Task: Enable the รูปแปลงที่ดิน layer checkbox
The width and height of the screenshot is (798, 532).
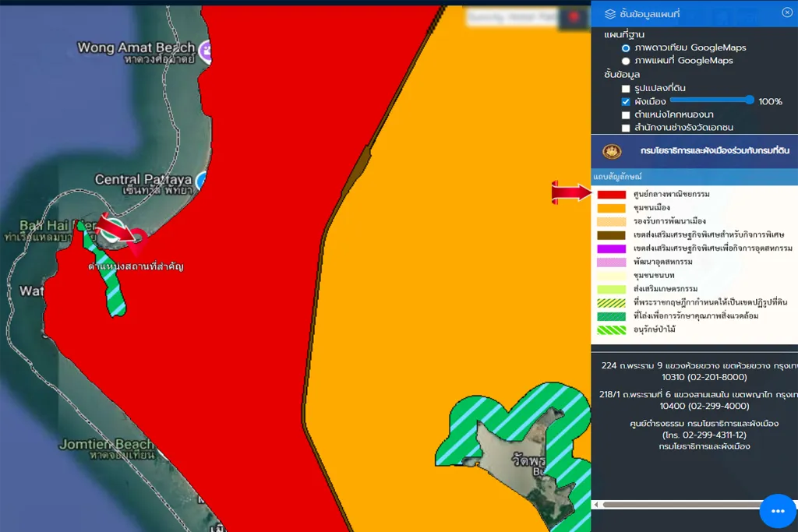Action: [626, 89]
